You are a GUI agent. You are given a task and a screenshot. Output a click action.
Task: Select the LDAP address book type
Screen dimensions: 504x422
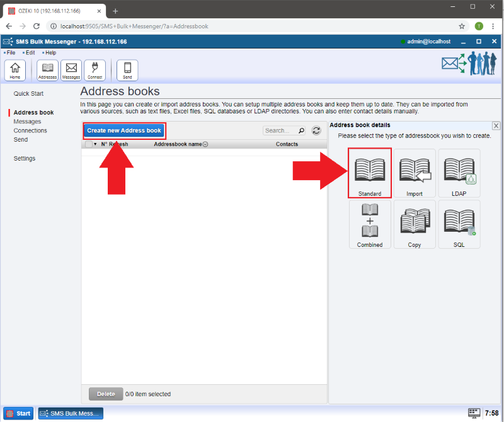pos(459,173)
